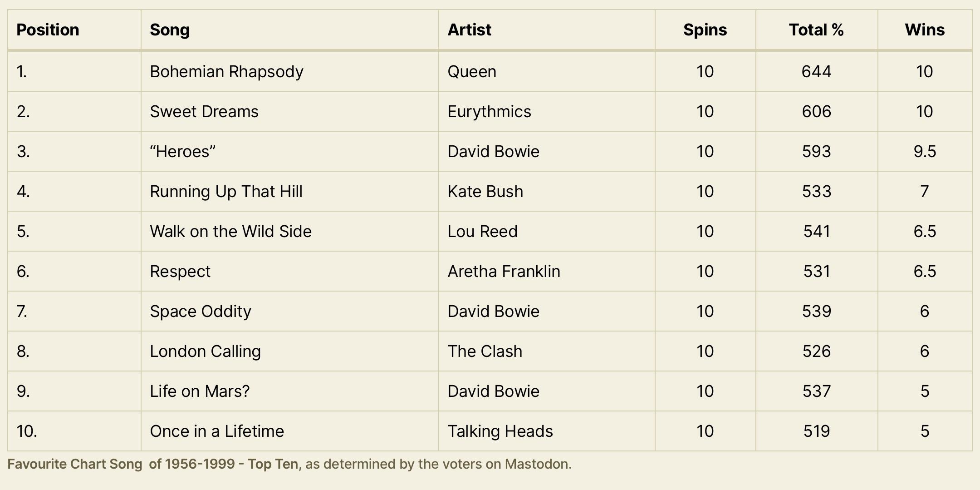
Task: Select the Talking Heads artist cell
Action: [500, 431]
